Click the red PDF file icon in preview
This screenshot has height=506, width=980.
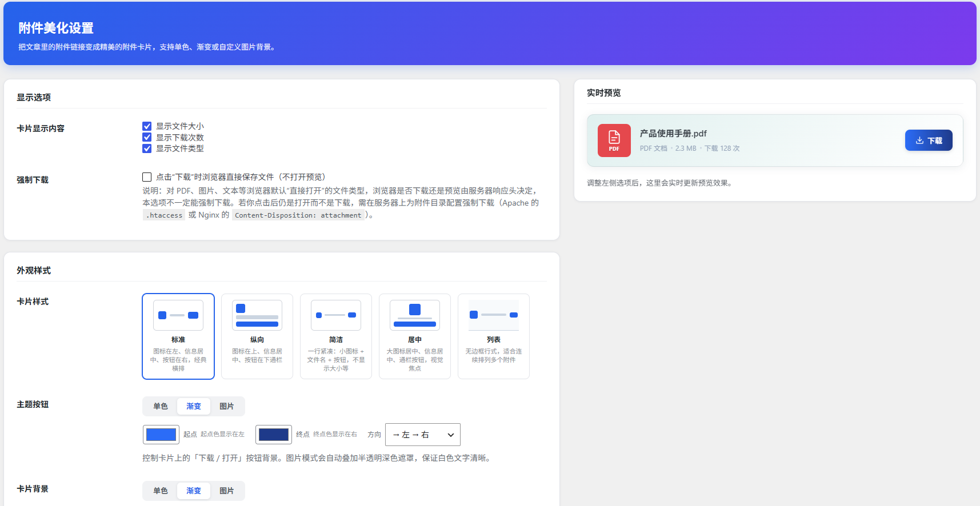[614, 140]
